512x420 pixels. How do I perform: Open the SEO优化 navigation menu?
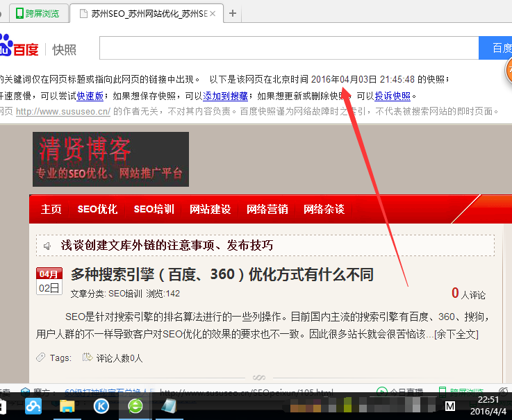pyautogui.click(x=97, y=209)
